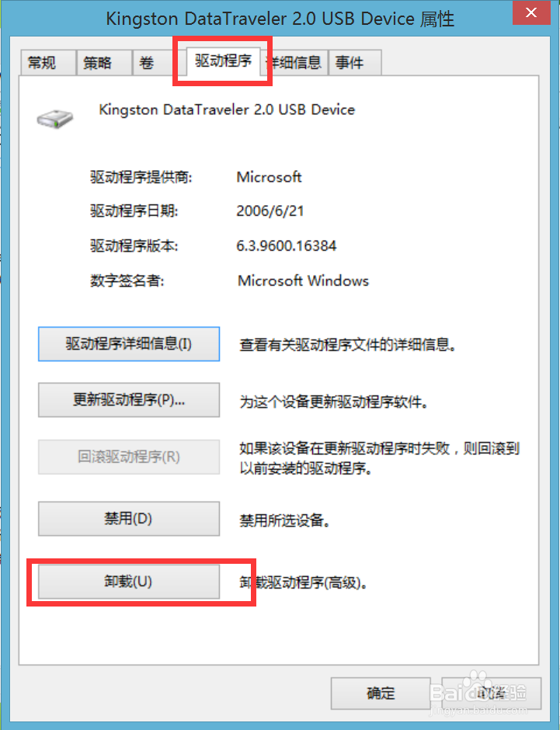Viewport: 560px width, 730px height.
Task: Uninstall the driver using 卸载(U)
Action: [128, 582]
